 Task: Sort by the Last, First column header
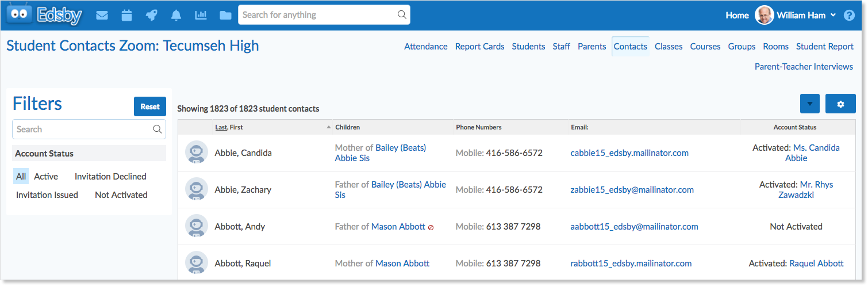pos(229,127)
